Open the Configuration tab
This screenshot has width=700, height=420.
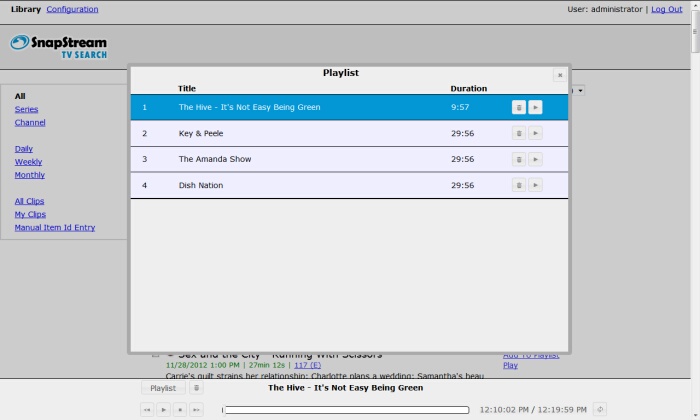(x=72, y=9)
